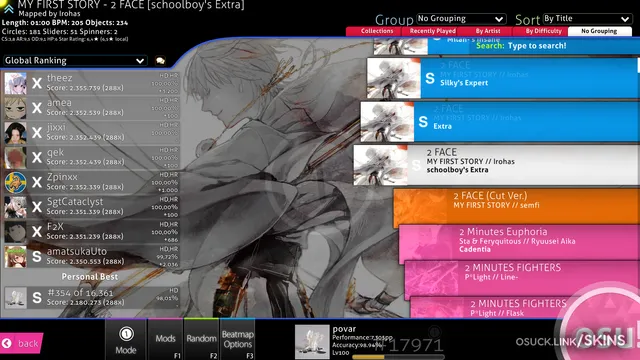
Task: Click the S grade on Extra card
Action: point(423,122)
